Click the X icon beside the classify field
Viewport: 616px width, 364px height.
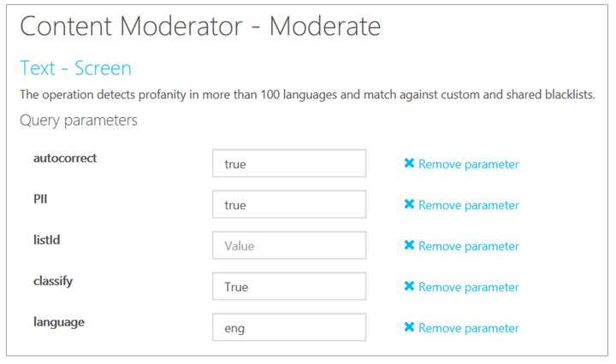pyautogui.click(x=409, y=286)
